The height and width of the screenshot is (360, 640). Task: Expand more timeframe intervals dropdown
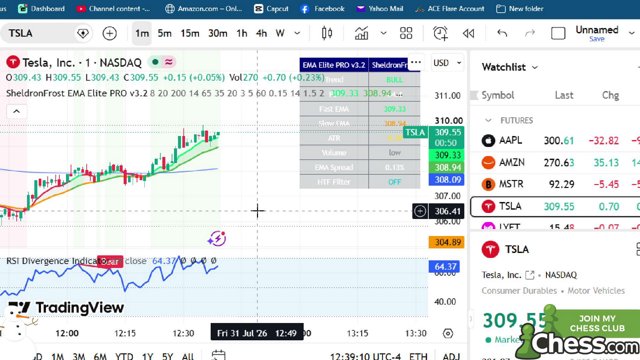coord(297,33)
